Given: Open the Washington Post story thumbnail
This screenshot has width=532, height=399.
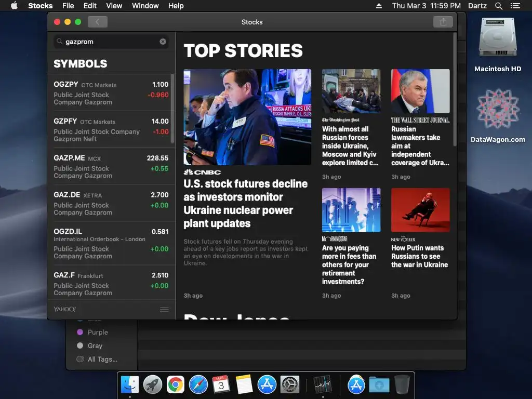Looking at the screenshot, I should [351, 91].
